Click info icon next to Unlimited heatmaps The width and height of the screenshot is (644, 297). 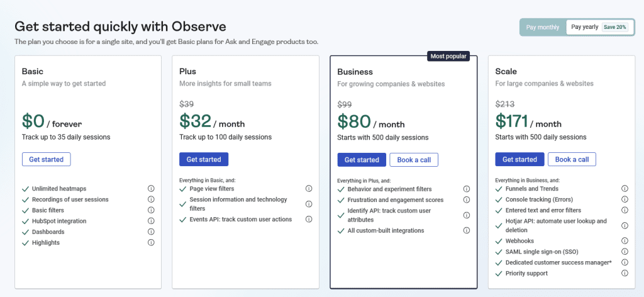(x=151, y=189)
